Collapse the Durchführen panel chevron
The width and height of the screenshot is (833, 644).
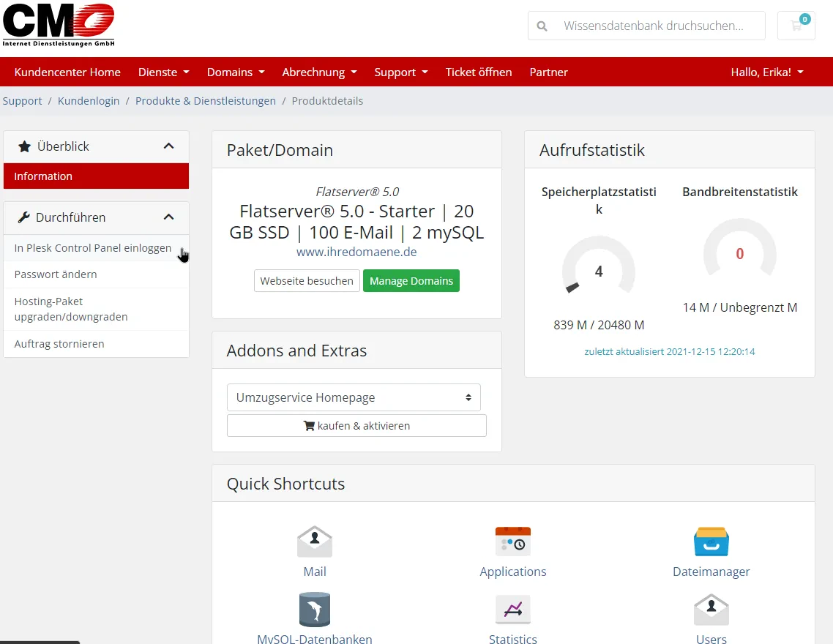(169, 217)
